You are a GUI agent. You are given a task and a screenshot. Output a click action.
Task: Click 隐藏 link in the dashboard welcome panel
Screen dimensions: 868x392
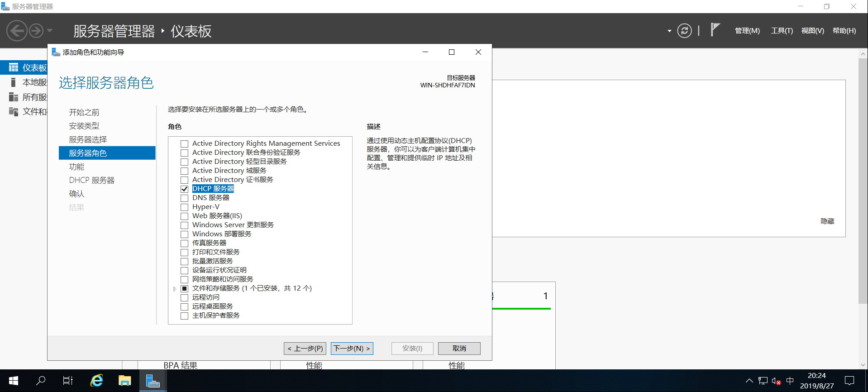[827, 221]
